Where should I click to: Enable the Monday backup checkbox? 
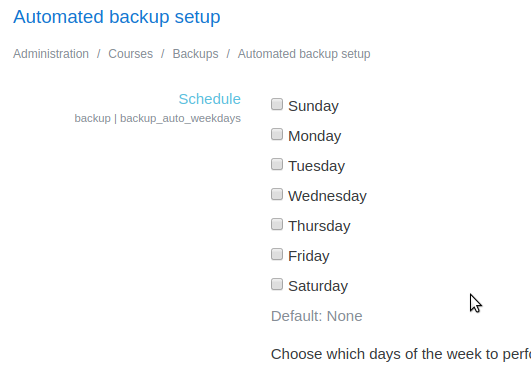coord(277,134)
